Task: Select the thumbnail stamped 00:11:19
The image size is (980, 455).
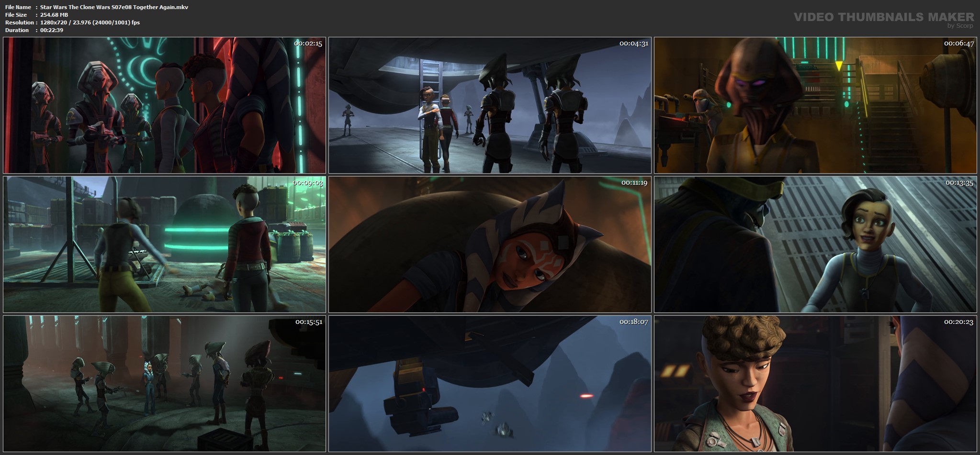Action: 490,244
